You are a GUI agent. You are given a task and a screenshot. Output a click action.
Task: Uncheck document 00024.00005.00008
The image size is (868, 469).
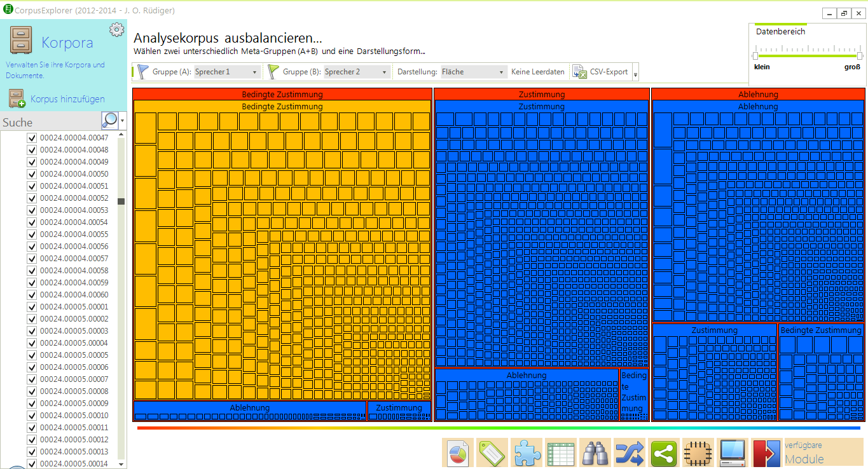pyautogui.click(x=32, y=391)
